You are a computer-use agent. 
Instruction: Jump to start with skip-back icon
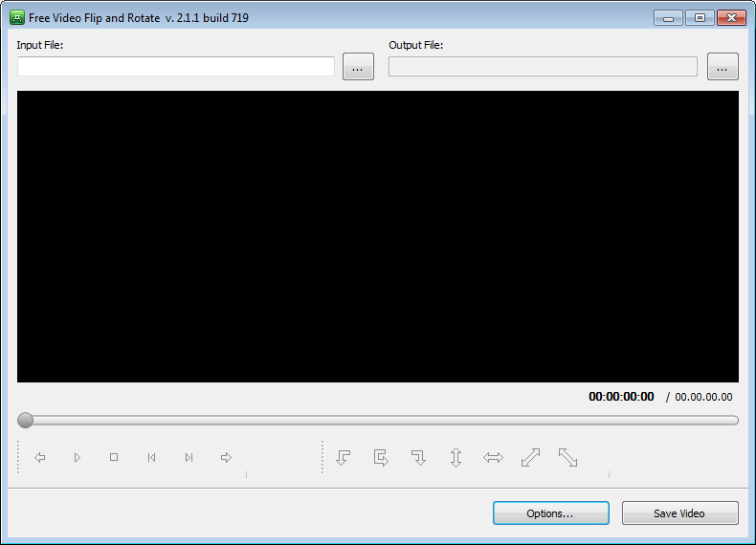(151, 457)
